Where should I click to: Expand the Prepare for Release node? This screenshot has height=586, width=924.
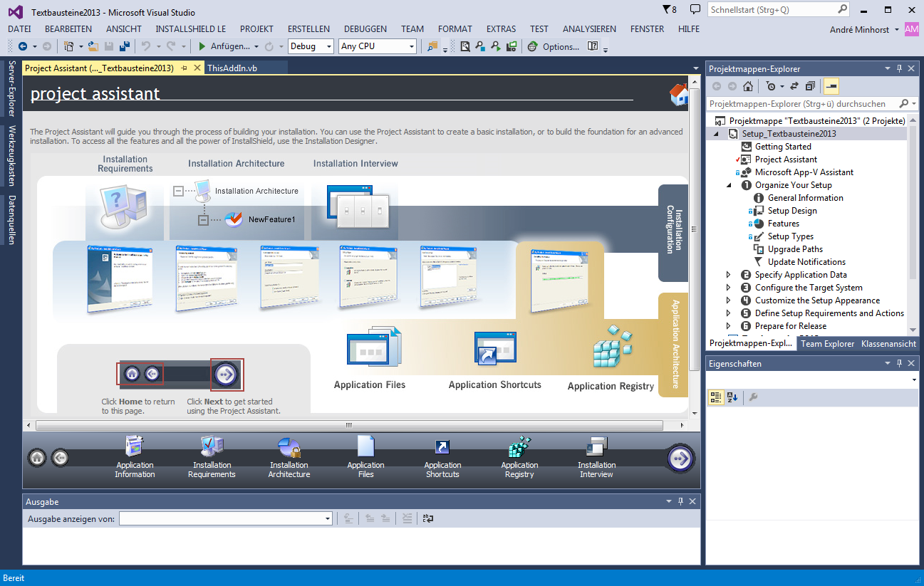coord(729,326)
